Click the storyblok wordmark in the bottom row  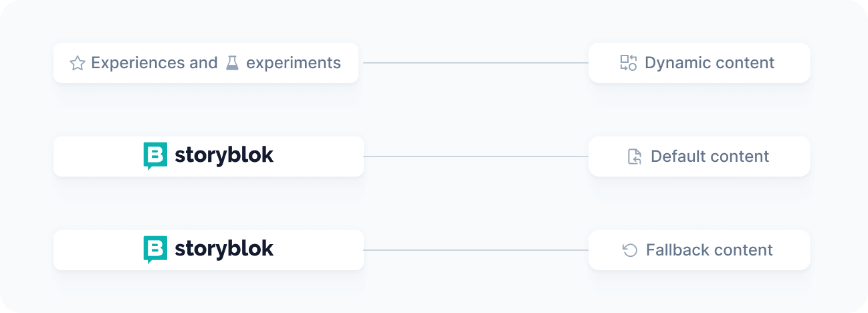click(x=224, y=249)
